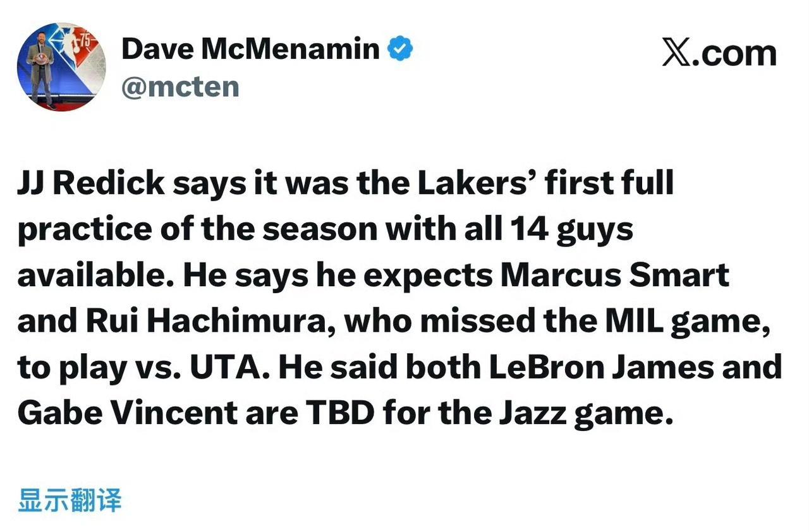This screenshot has width=809, height=532.
Task: Click Dave McMenamin's profile avatar
Action: tap(61, 67)
